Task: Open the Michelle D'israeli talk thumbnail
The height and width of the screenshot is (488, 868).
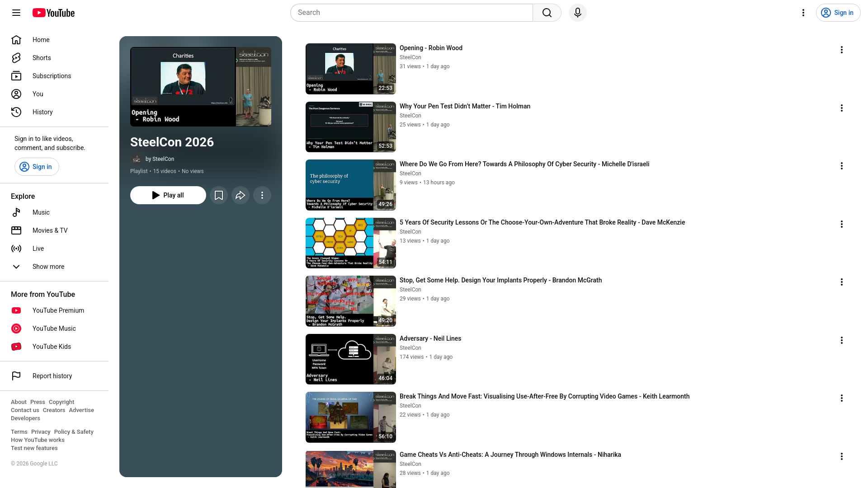Action: tap(351, 185)
